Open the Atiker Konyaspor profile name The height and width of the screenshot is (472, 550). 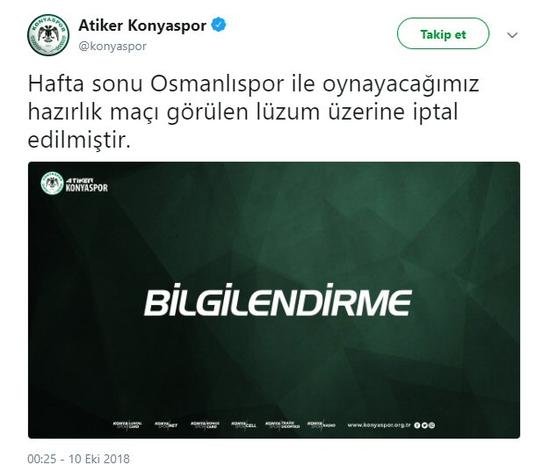click(142, 25)
